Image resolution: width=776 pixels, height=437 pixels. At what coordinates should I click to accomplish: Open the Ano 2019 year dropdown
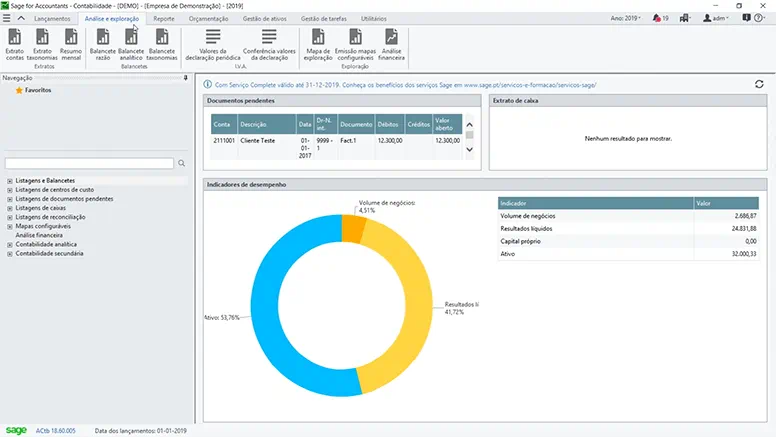[x=625, y=18]
